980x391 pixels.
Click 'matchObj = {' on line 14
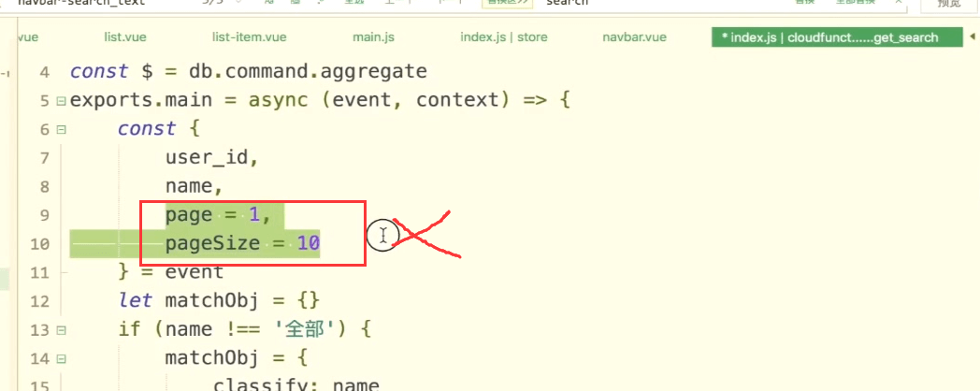tap(237, 359)
